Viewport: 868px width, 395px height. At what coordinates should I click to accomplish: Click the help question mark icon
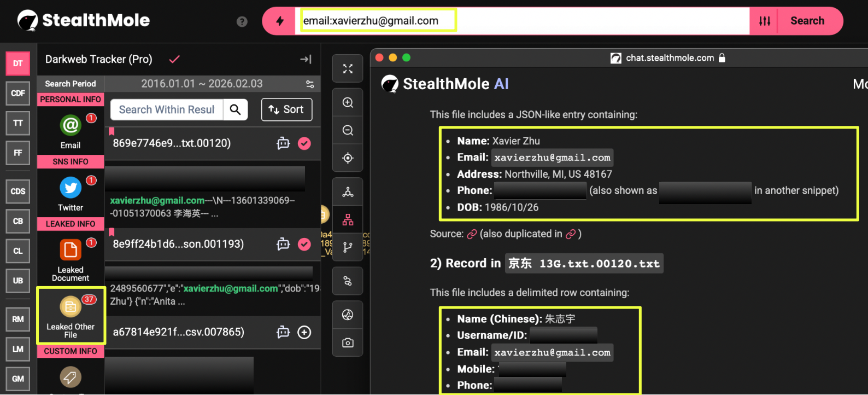tap(242, 21)
